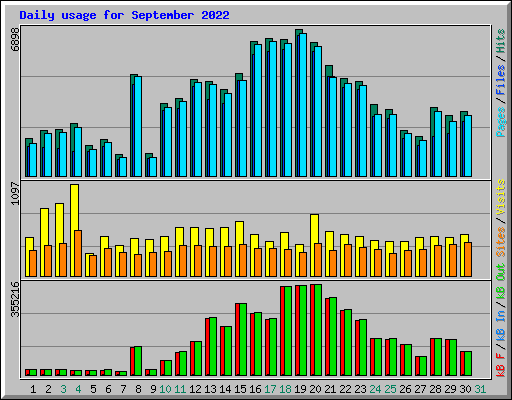
Task: Click the day 22 green kB bar
Action: 348,343
